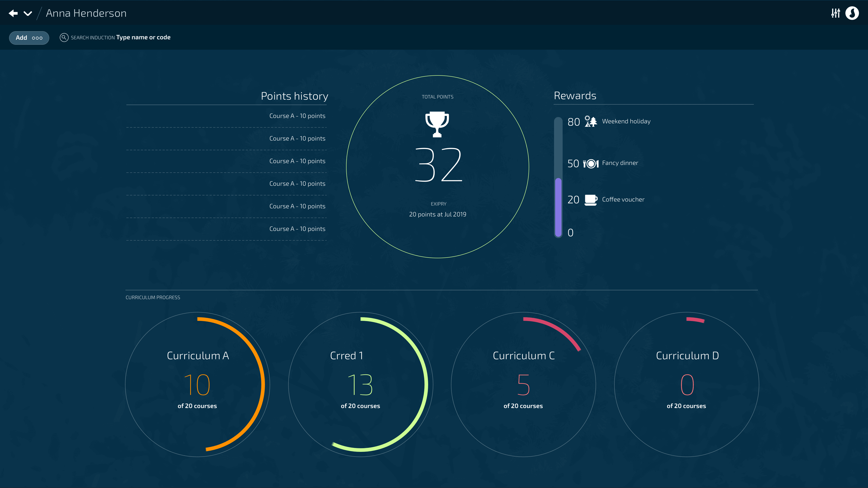Open the Curriculum A progress circle
The image size is (868, 488).
point(198,384)
